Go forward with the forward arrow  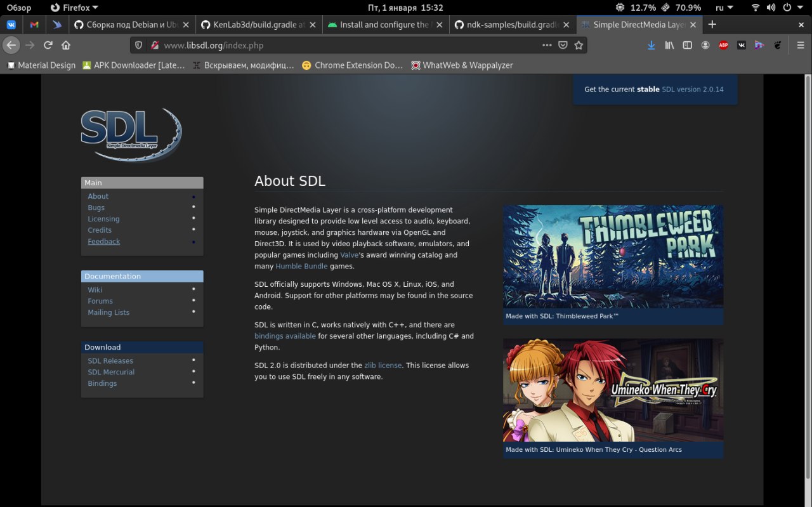pos(30,45)
